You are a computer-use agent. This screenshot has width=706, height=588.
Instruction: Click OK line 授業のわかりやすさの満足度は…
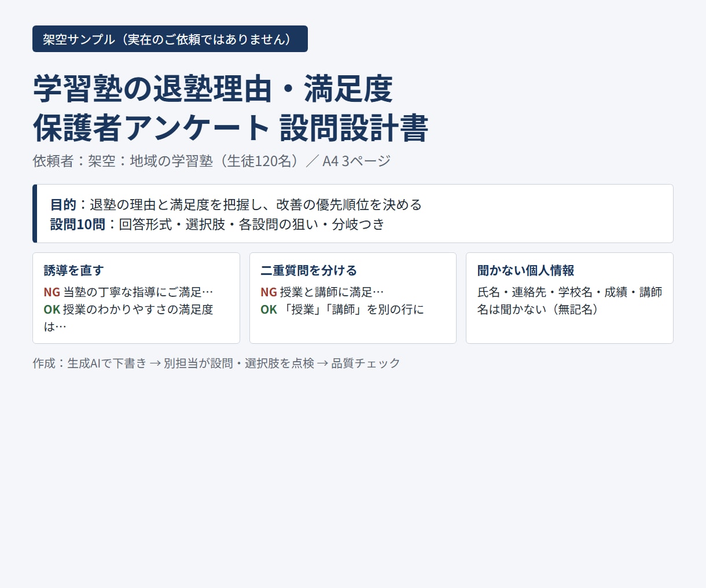(x=128, y=318)
